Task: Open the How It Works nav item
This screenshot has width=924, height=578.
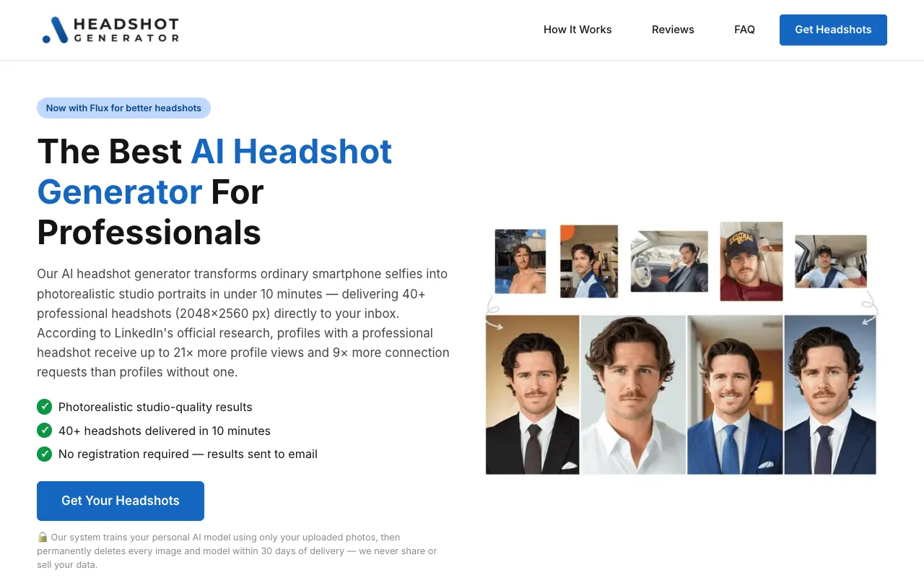Action: click(577, 30)
